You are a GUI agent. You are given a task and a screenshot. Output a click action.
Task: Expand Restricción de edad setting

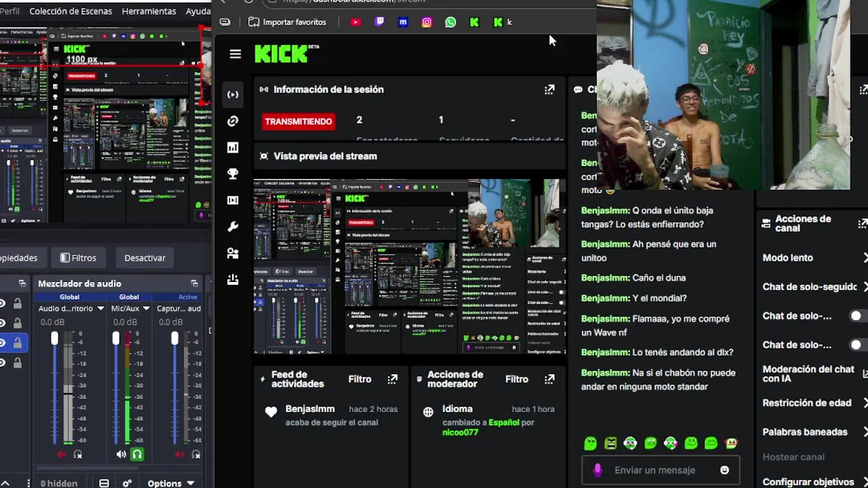click(865, 403)
